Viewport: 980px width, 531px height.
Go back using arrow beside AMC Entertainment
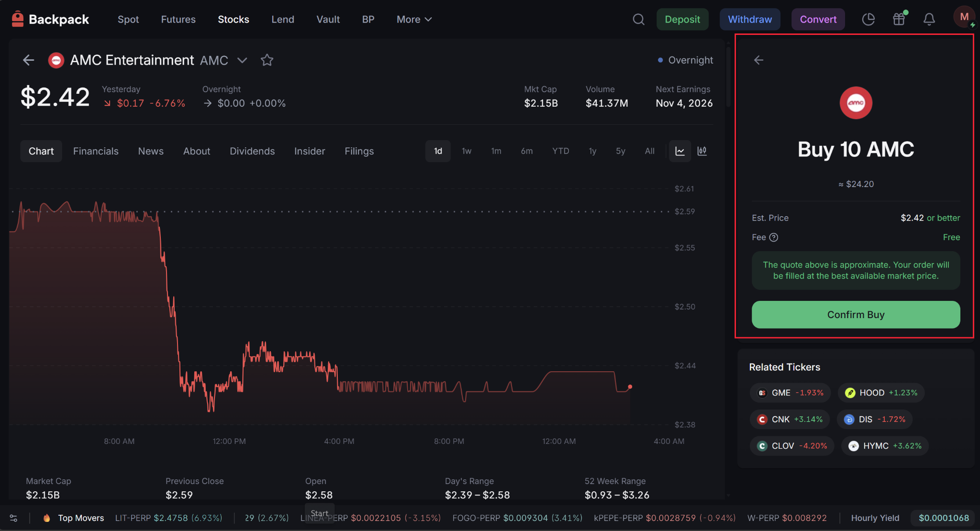29,60
